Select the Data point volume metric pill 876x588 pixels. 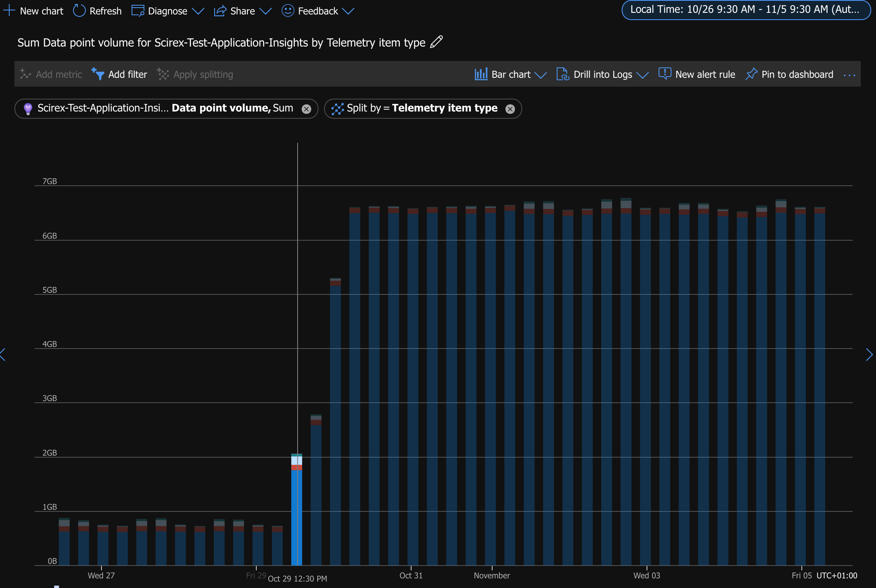(x=165, y=108)
